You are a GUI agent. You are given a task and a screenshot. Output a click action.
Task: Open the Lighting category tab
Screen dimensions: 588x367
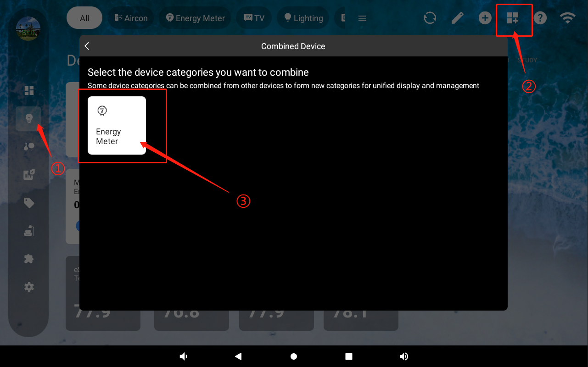pyautogui.click(x=303, y=18)
